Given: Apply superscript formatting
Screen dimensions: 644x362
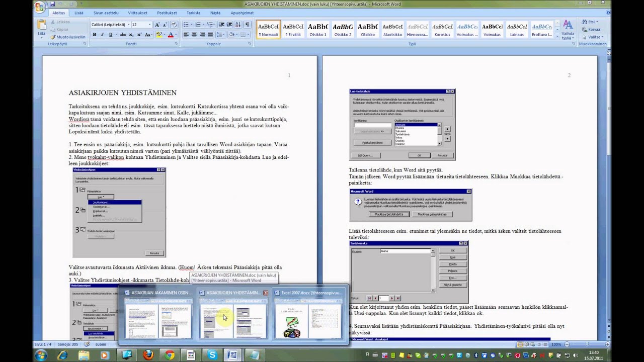Looking at the screenshot, I should coord(138,35).
